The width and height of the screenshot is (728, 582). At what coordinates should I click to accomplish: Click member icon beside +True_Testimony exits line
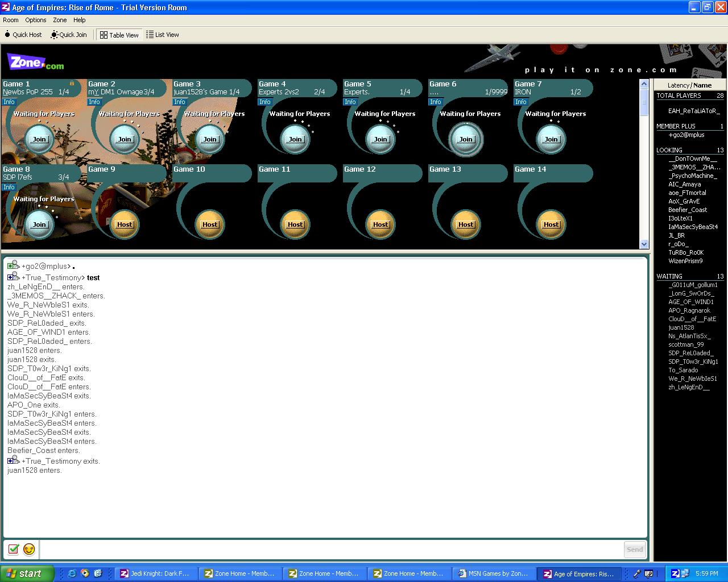coord(14,460)
